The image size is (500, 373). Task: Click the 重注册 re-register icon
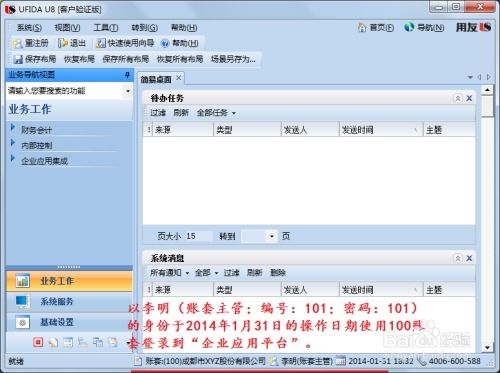(17, 43)
